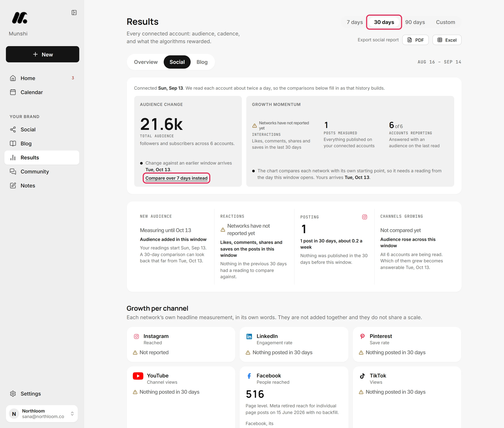504x428 pixels.
Task: Open the YouTube channel card icon
Action: (138, 376)
